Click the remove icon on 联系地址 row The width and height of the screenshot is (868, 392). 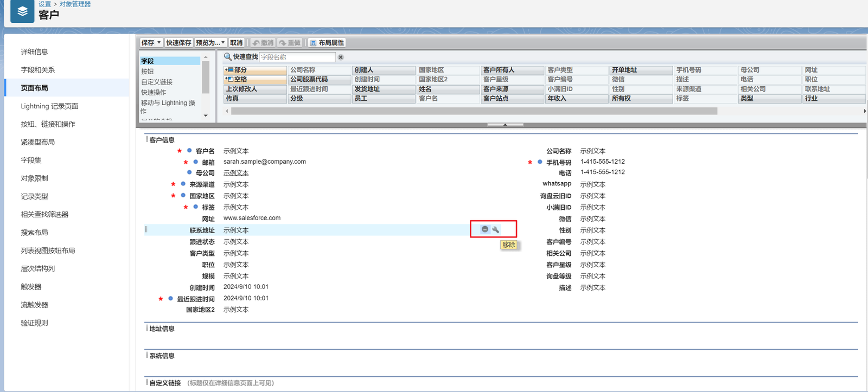[484, 229]
